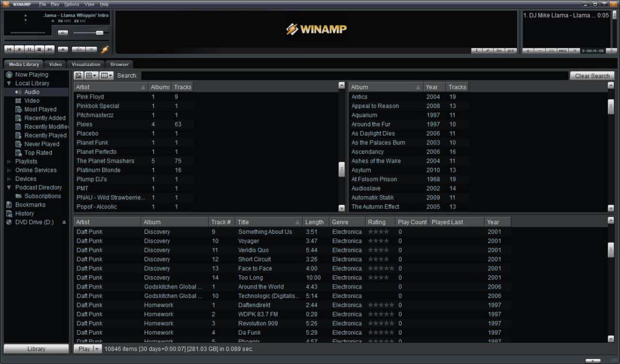The image size is (620, 364).
Task: Open Bookmarks in the library tree
Action: [x=30, y=205]
